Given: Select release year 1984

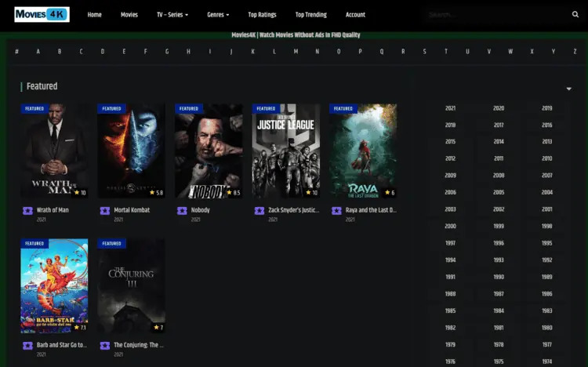Looking at the screenshot, I should click(x=499, y=311).
